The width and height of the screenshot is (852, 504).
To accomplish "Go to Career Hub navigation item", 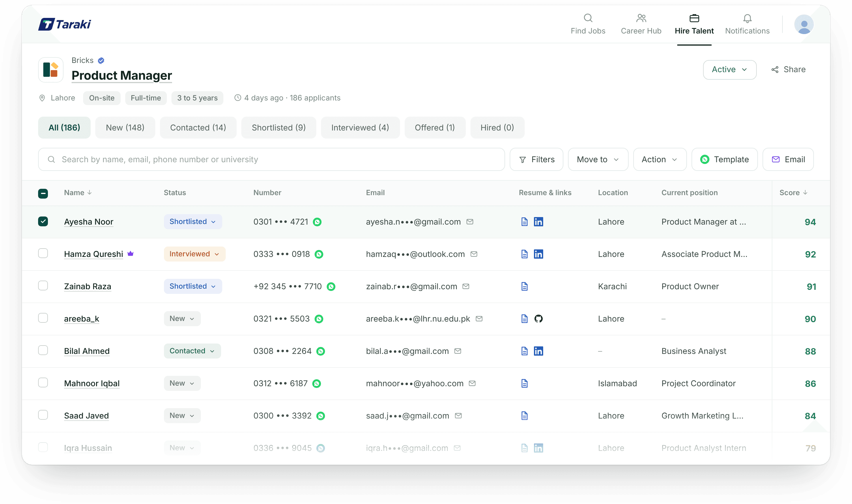I will coord(641,25).
